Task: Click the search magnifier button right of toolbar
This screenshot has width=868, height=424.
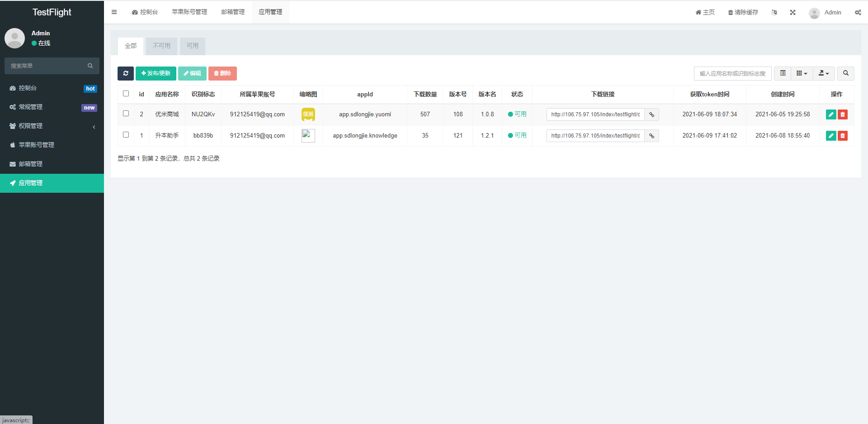Action: (845, 73)
